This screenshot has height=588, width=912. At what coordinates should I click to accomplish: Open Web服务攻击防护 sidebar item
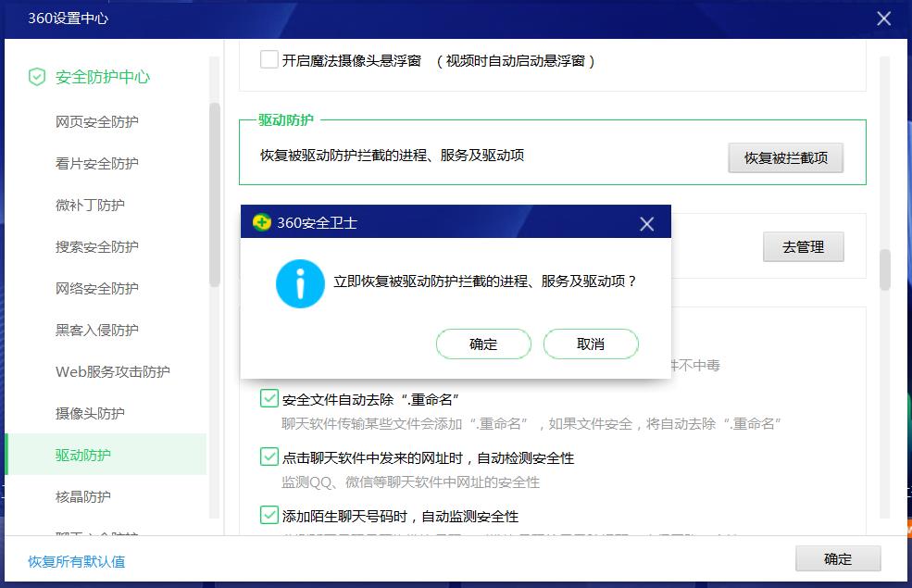coord(112,371)
